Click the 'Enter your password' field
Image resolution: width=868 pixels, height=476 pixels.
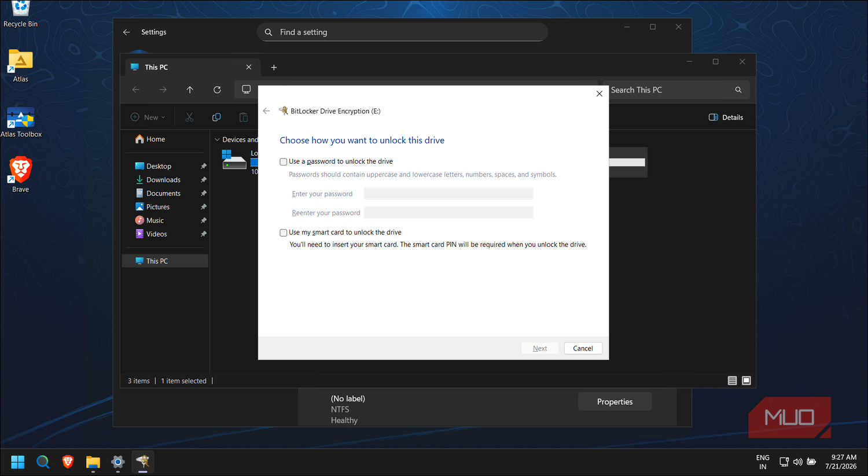pyautogui.click(x=448, y=194)
